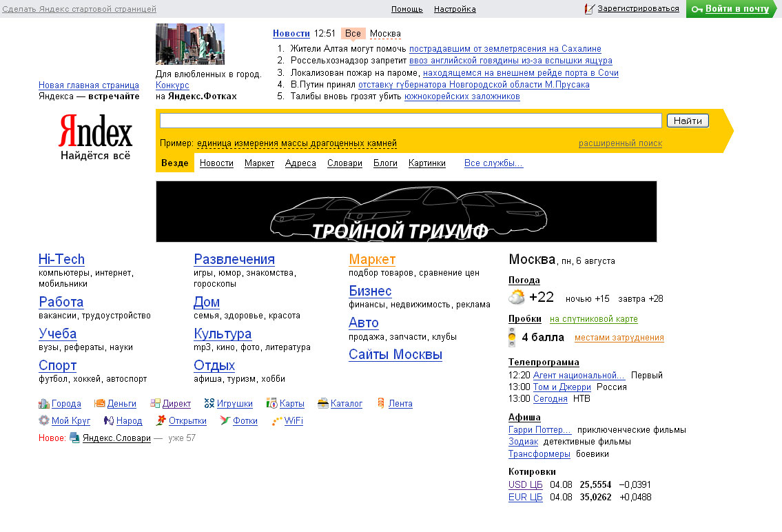Switch news to the Все tab

(x=353, y=33)
